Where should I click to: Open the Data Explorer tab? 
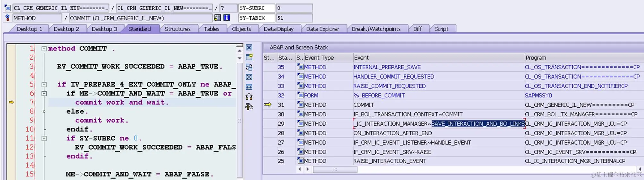point(322,29)
